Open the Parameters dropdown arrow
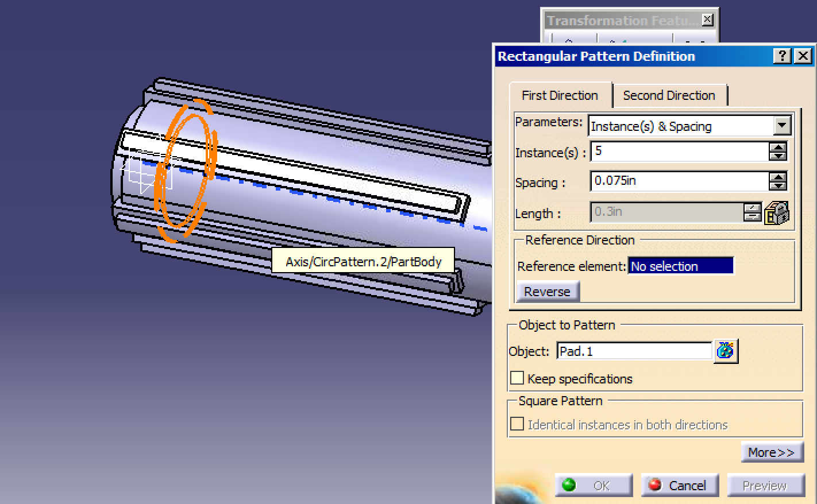817x504 pixels. 782,126
